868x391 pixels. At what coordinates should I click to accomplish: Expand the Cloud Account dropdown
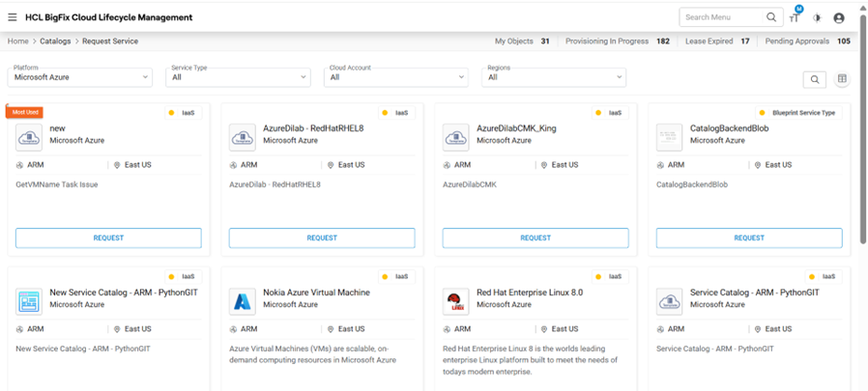point(399,77)
